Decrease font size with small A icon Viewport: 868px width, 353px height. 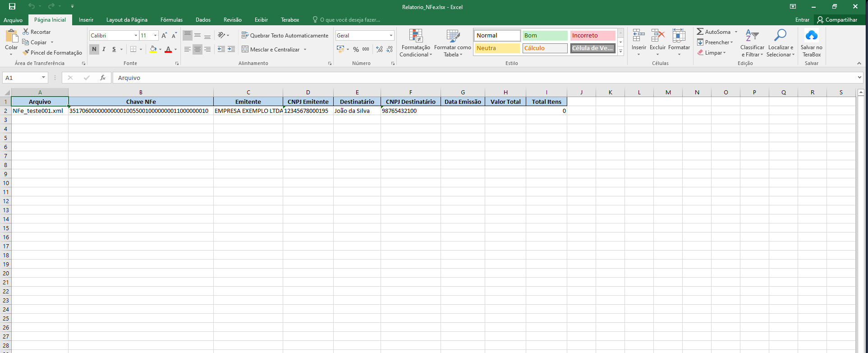pos(174,35)
